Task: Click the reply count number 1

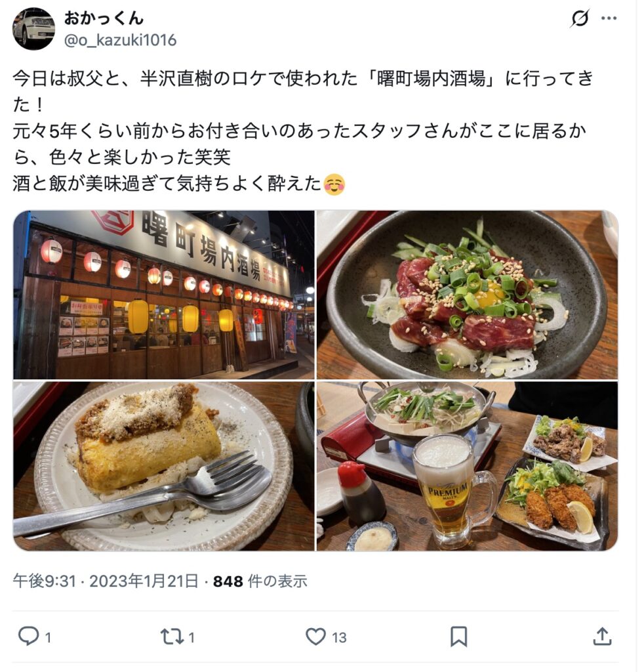Action: 48,638
